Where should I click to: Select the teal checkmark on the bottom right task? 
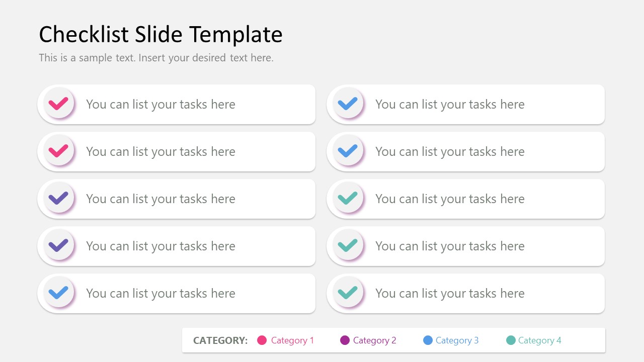348,293
